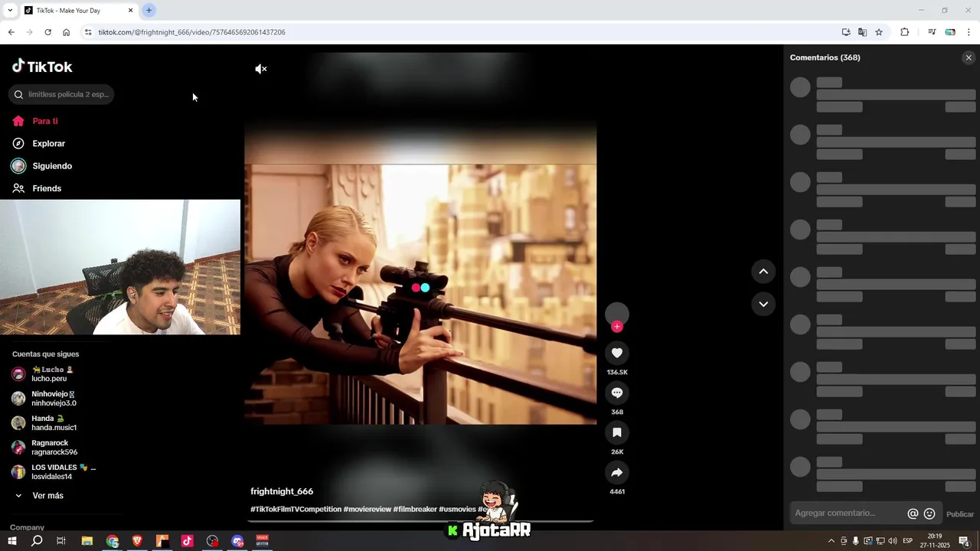The height and width of the screenshot is (551, 980).
Task: Open Windows taskbar search
Action: 36,541
